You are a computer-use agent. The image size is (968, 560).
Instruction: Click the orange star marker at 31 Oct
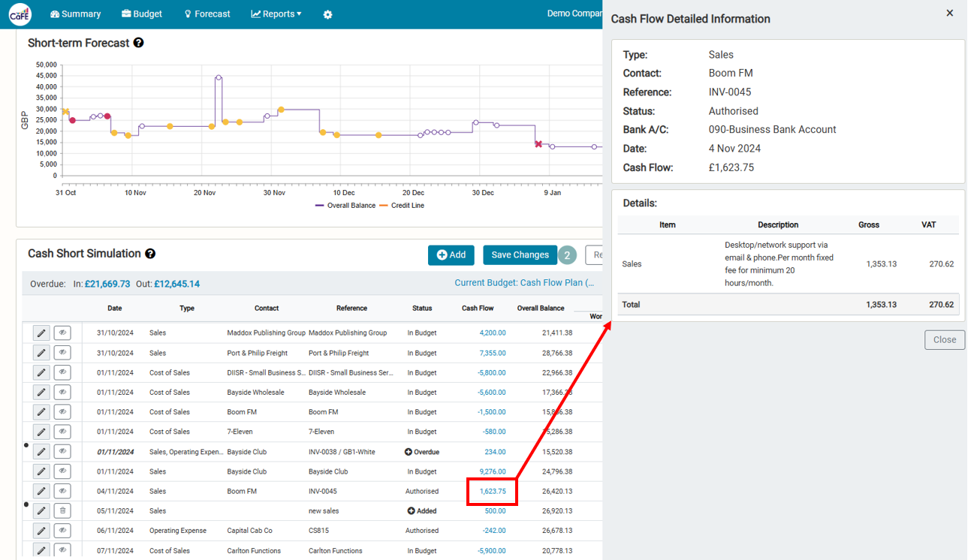click(x=65, y=112)
